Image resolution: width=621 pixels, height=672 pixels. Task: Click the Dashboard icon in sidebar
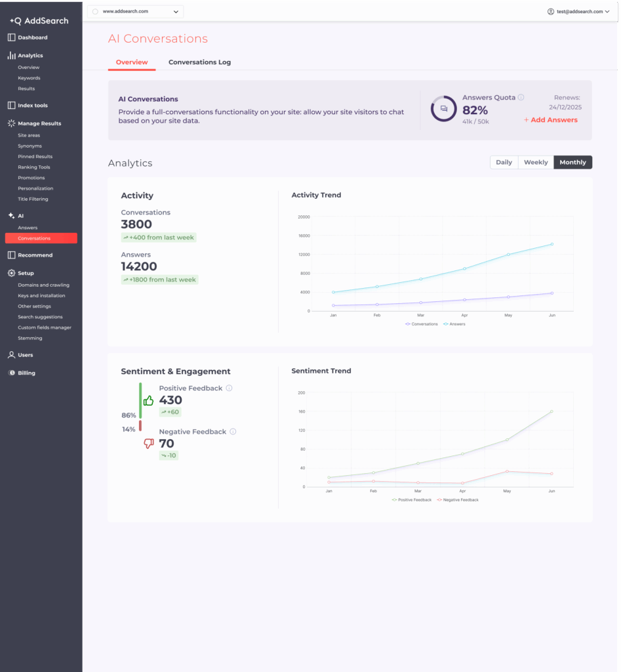11,37
